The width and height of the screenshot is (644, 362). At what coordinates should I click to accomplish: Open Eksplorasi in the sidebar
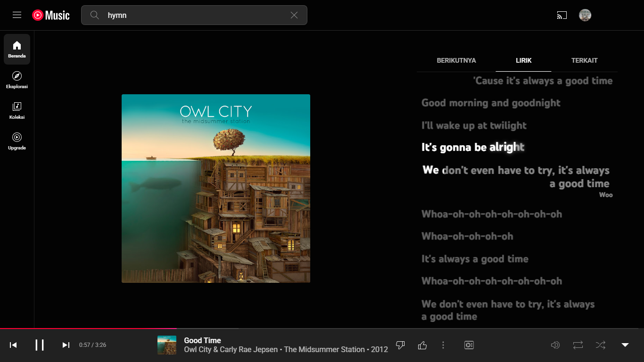click(x=17, y=80)
